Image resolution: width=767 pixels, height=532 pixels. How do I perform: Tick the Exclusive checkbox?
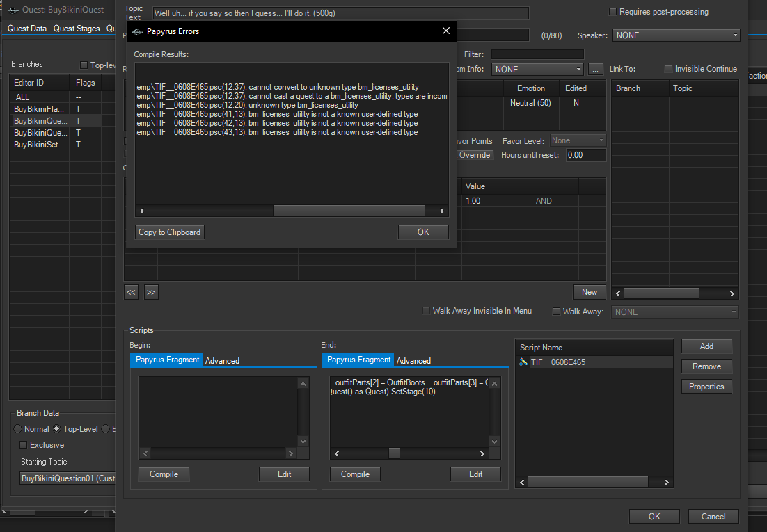(x=23, y=445)
